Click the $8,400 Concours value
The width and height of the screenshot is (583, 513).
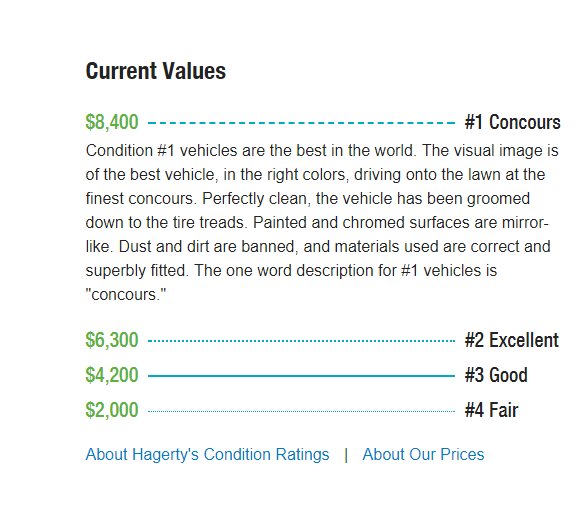[x=112, y=122]
